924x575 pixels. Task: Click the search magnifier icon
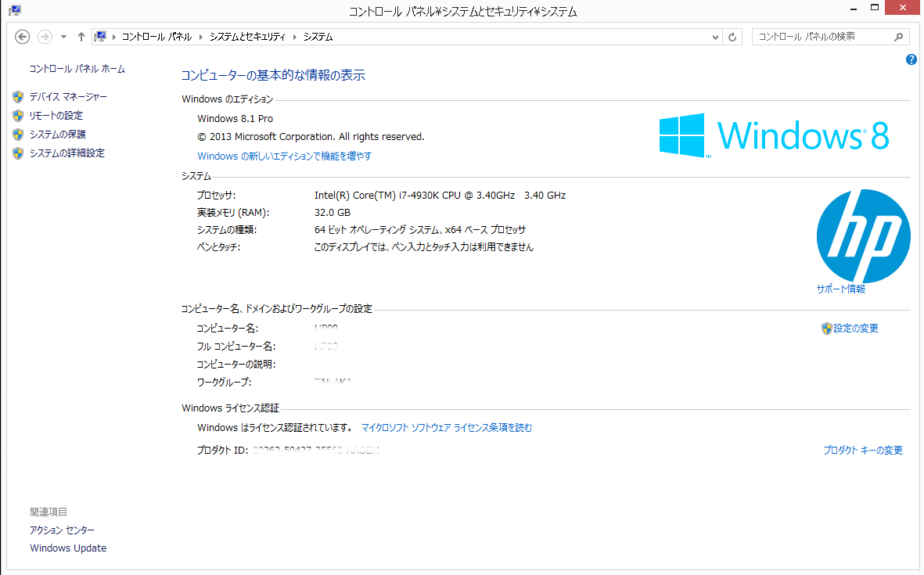tap(899, 37)
